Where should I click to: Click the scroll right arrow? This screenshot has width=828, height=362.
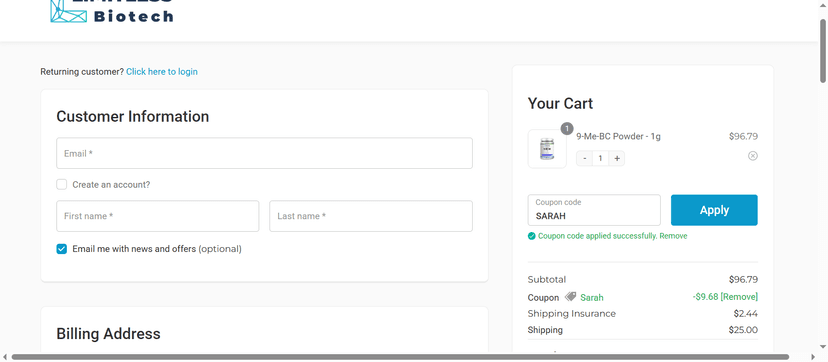[813, 357]
